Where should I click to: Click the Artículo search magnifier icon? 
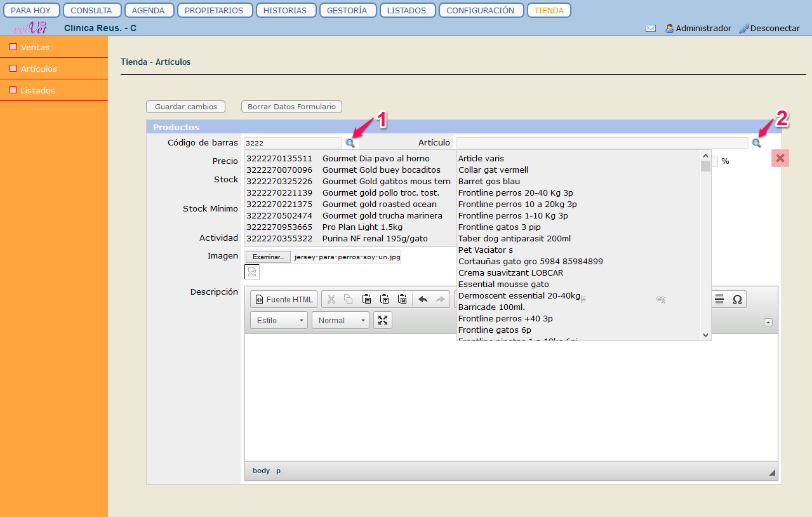tap(756, 143)
